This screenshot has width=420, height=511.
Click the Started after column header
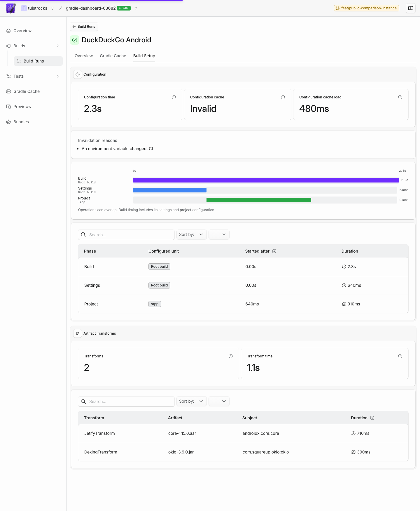tap(257, 251)
